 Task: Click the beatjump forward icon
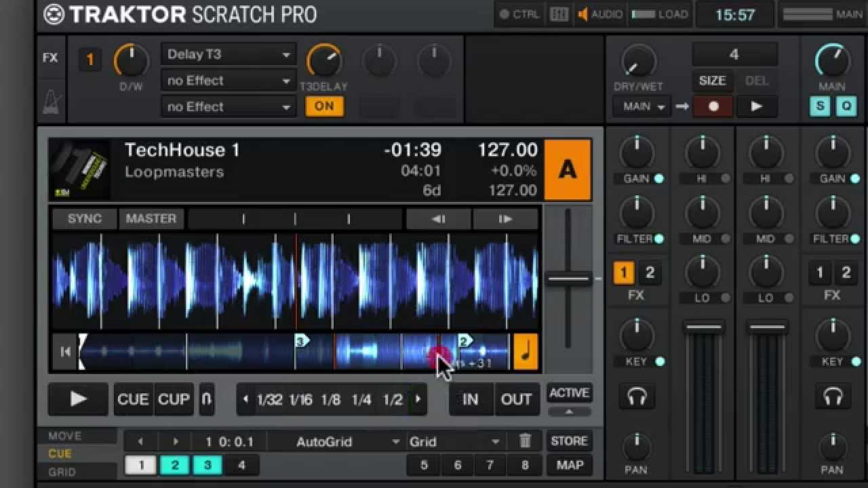505,219
